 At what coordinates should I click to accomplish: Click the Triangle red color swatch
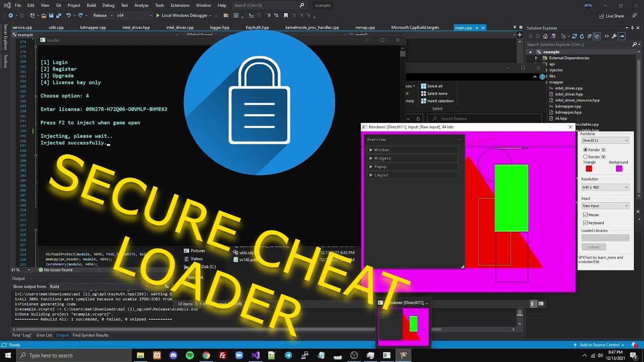589,168
